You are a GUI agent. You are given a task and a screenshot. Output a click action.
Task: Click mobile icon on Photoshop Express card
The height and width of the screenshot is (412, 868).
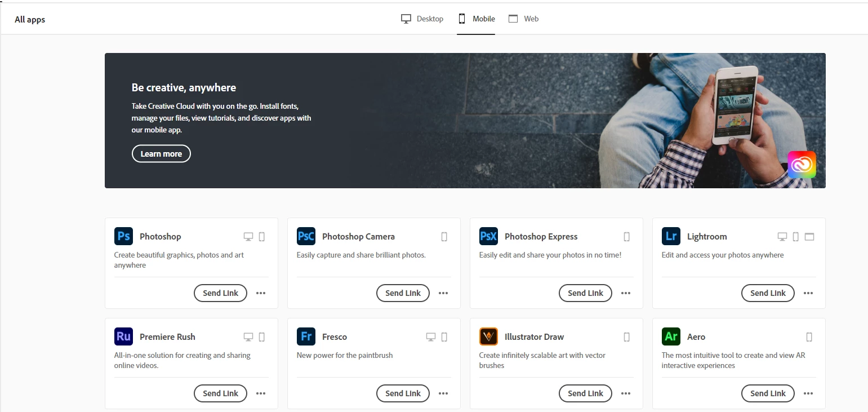[x=627, y=237]
